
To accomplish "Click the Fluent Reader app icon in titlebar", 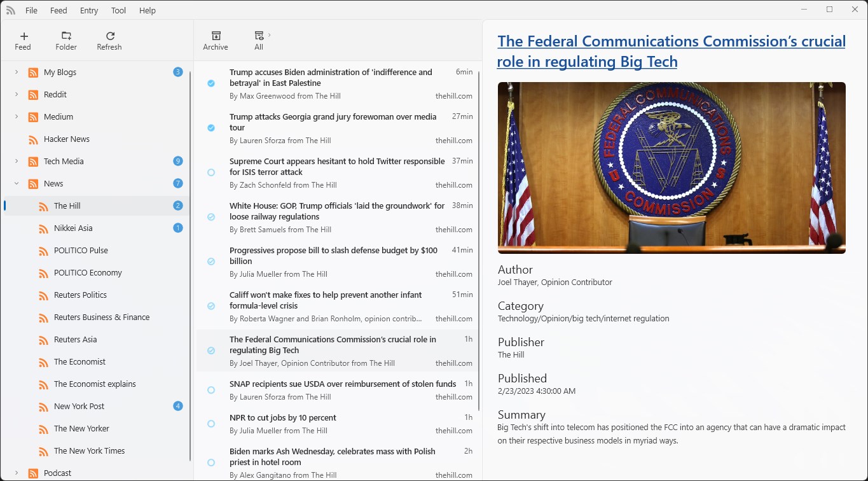I will tap(11, 10).
